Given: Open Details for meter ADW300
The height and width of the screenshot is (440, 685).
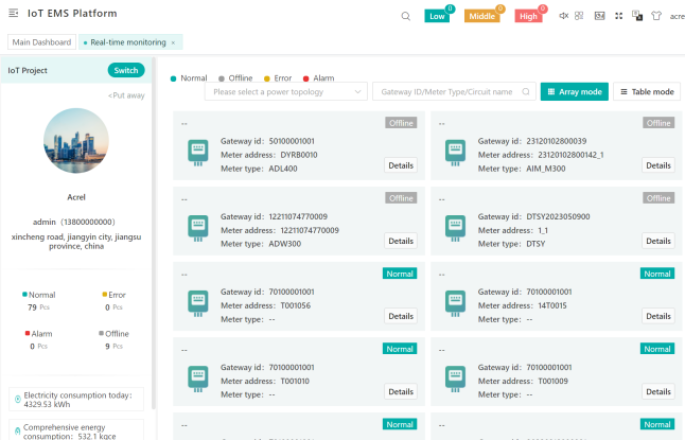Looking at the screenshot, I should click(x=400, y=241).
